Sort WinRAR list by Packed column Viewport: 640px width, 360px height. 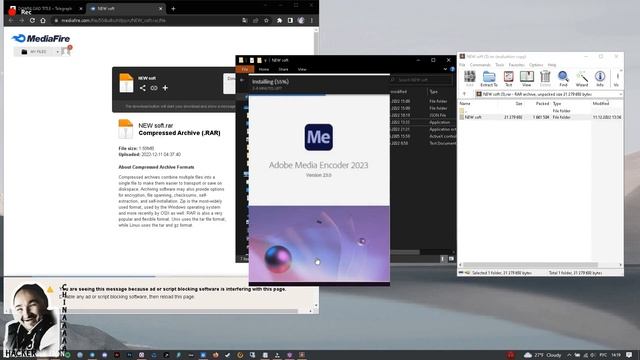[x=542, y=104]
